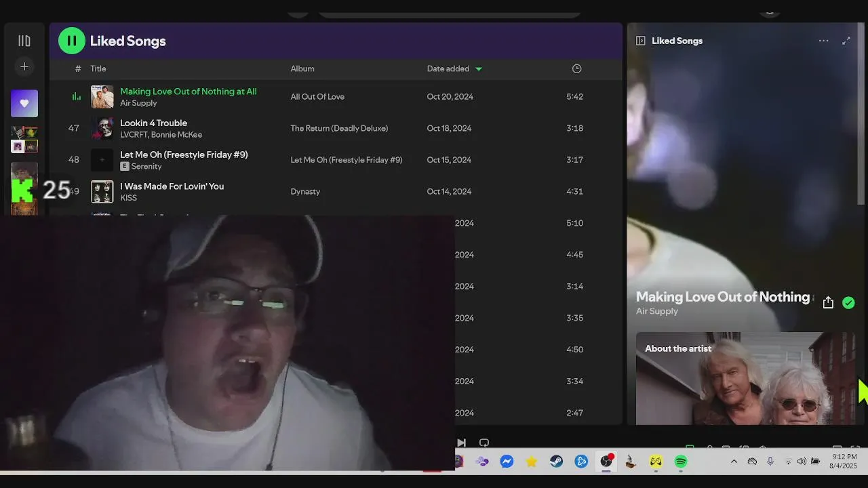Click date Oct 20, 2024
Screen dimensions: 868x488
[450, 97]
